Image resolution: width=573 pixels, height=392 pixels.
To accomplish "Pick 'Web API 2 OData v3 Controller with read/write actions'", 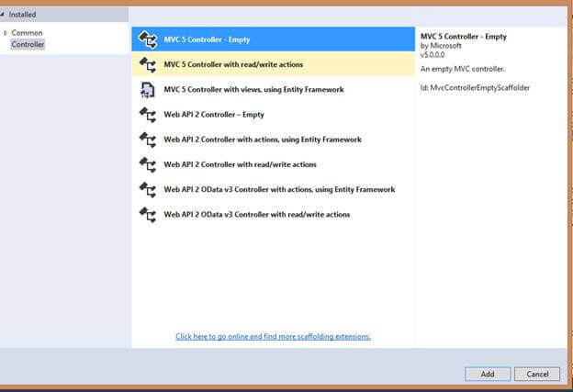I will pyautogui.click(x=273, y=215).
